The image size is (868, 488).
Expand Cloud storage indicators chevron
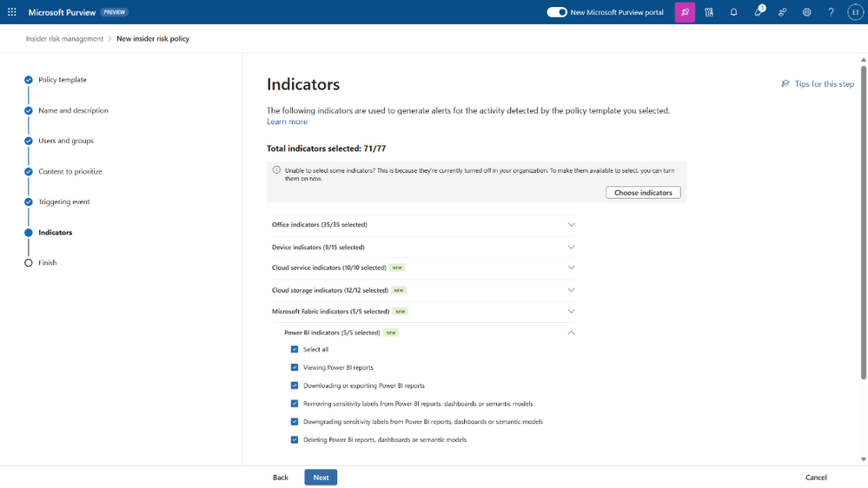(571, 290)
